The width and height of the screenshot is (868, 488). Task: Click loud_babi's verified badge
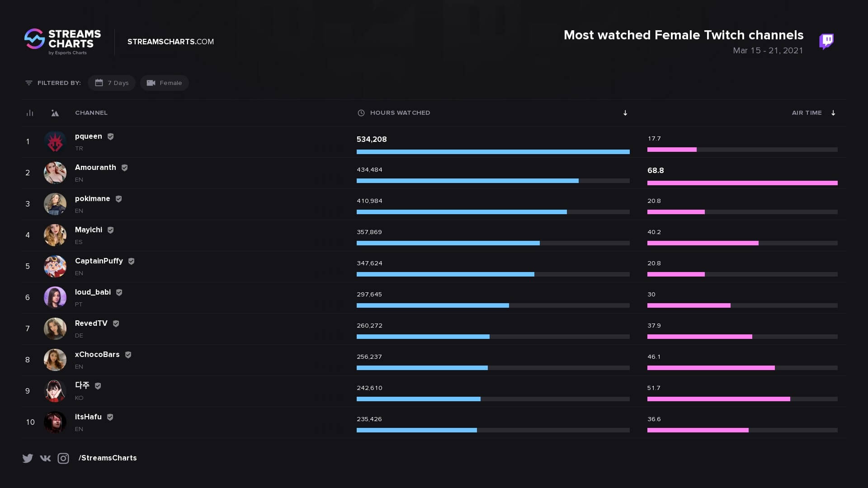119,292
